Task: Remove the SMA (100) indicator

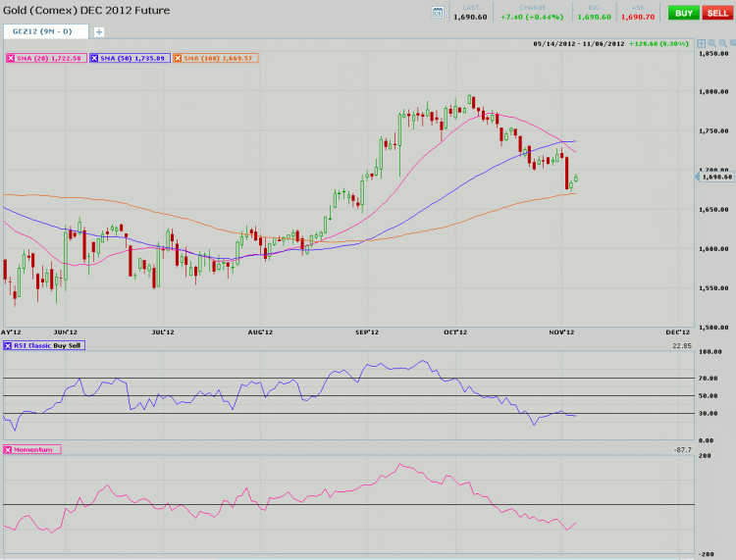Action: pyautogui.click(x=178, y=59)
